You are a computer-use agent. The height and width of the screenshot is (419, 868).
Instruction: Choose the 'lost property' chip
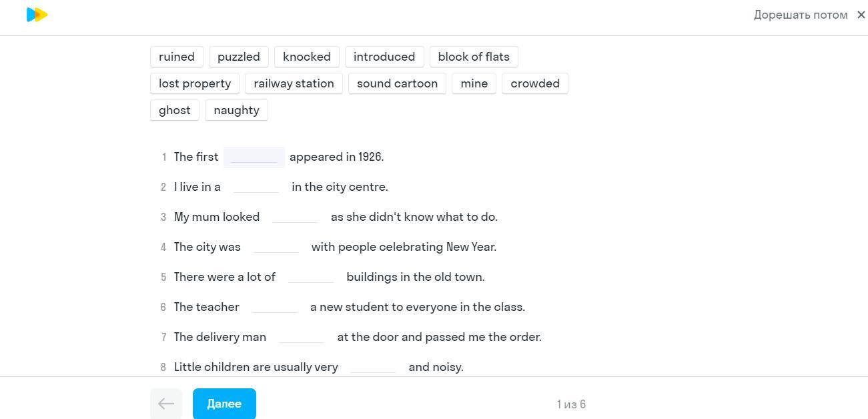click(195, 83)
